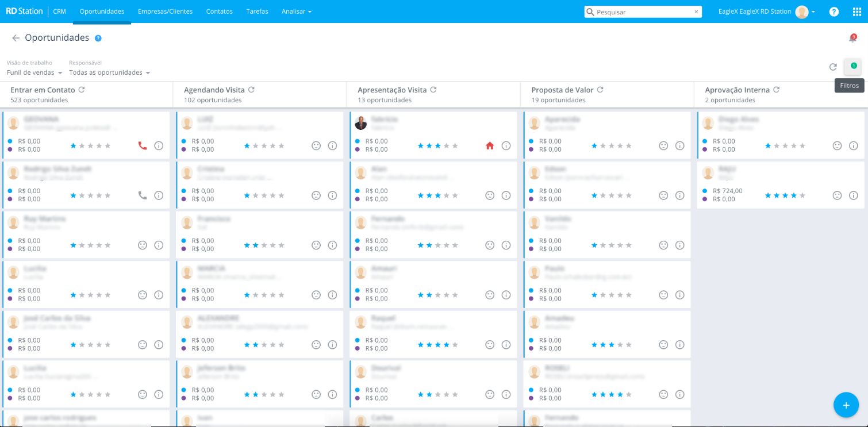Screen dimensions: 868x427
Task: Focus the Pesquisar search field
Action: coord(643,11)
